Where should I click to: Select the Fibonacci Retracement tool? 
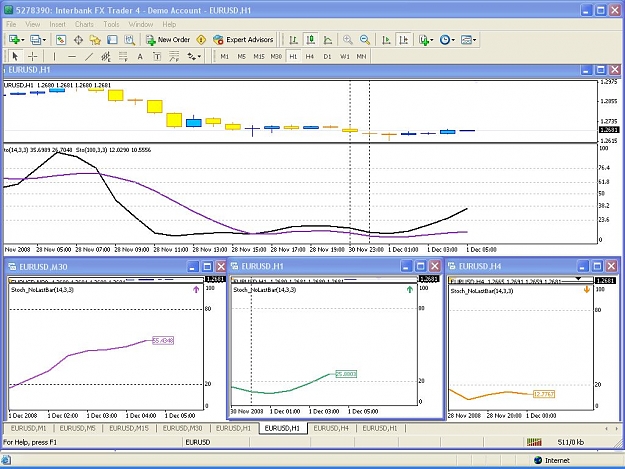[123, 57]
